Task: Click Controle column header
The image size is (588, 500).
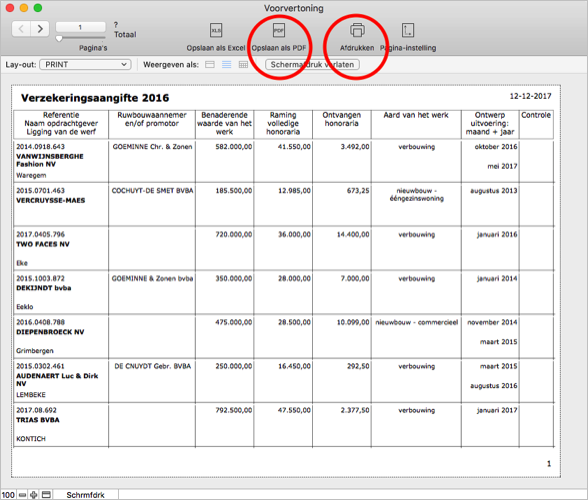Action: [x=536, y=115]
